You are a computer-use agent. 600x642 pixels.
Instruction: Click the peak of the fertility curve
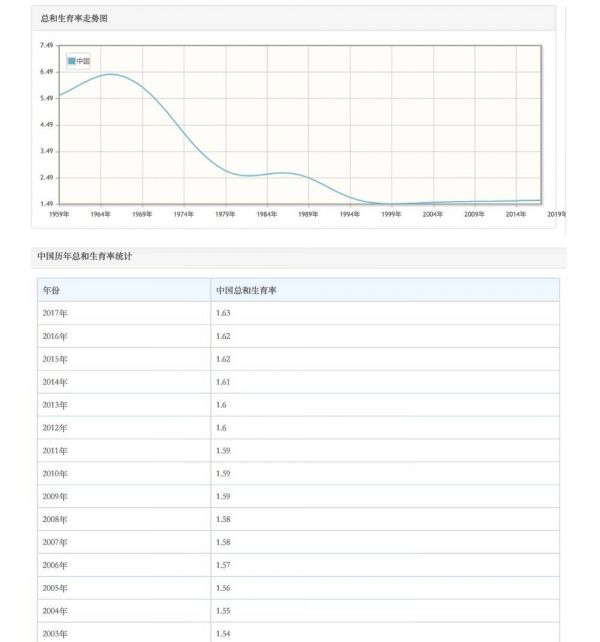click(x=110, y=74)
